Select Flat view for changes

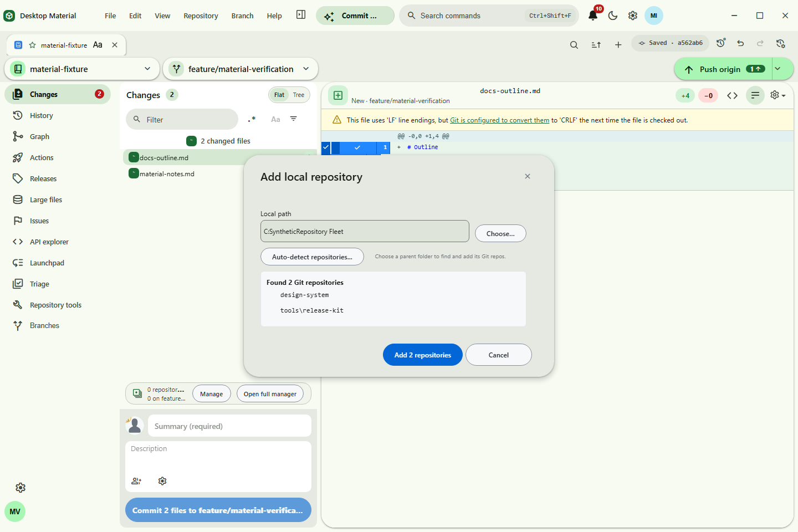[279, 95]
